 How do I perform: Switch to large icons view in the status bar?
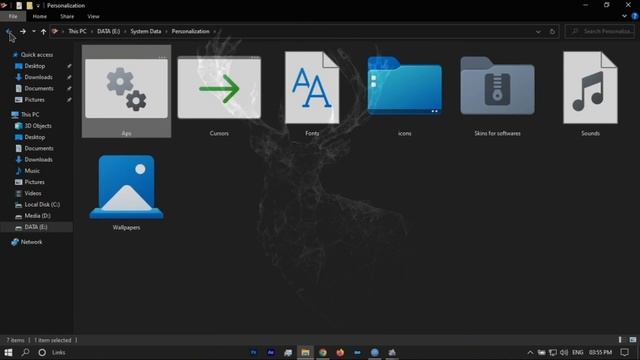[x=633, y=340]
